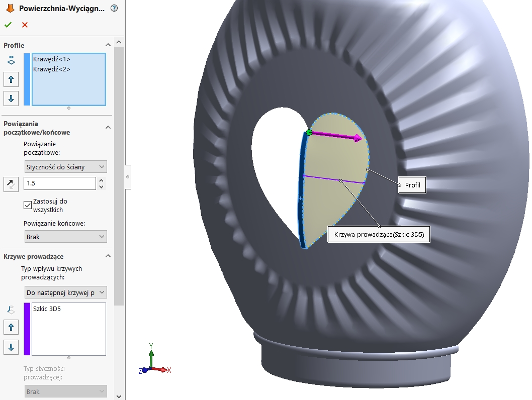Click the Krzywa prowadząca(Szkic 3D5) callout
The height and width of the screenshot is (400, 532).
tap(379, 234)
